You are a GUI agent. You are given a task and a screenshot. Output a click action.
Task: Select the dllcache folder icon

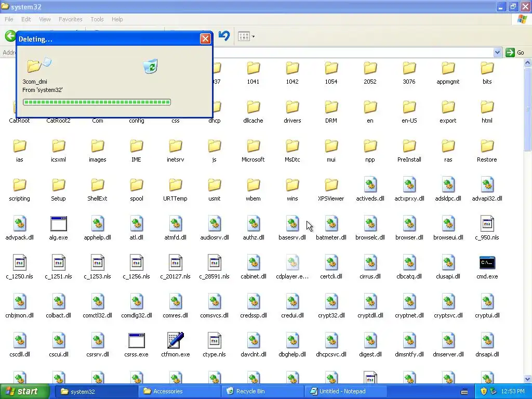click(253, 107)
